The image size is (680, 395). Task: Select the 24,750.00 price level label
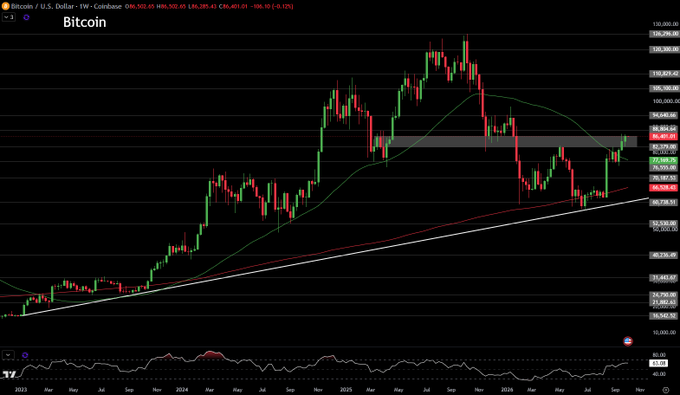(x=664, y=295)
